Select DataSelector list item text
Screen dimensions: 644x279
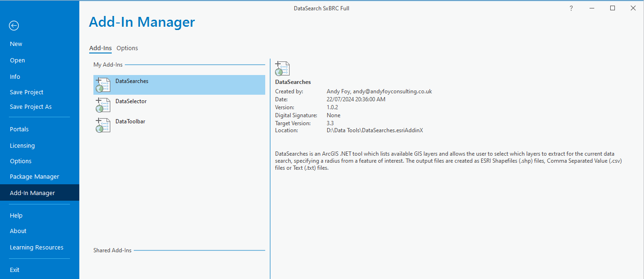coord(131,101)
